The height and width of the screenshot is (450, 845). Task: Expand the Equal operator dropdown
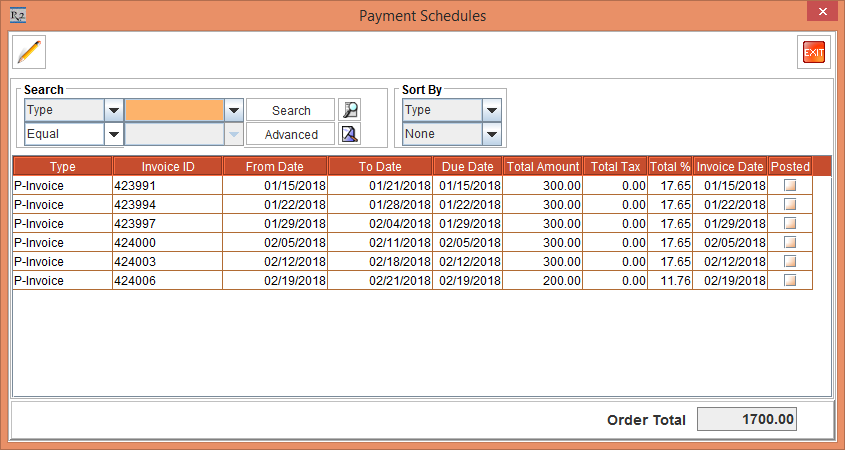pyautogui.click(x=113, y=134)
